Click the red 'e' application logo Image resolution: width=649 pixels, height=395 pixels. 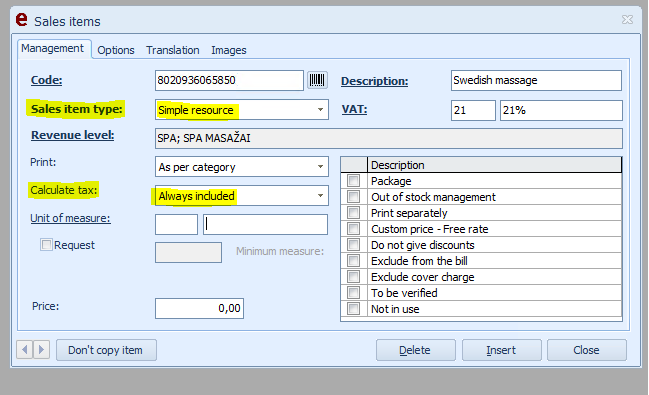[x=22, y=19]
